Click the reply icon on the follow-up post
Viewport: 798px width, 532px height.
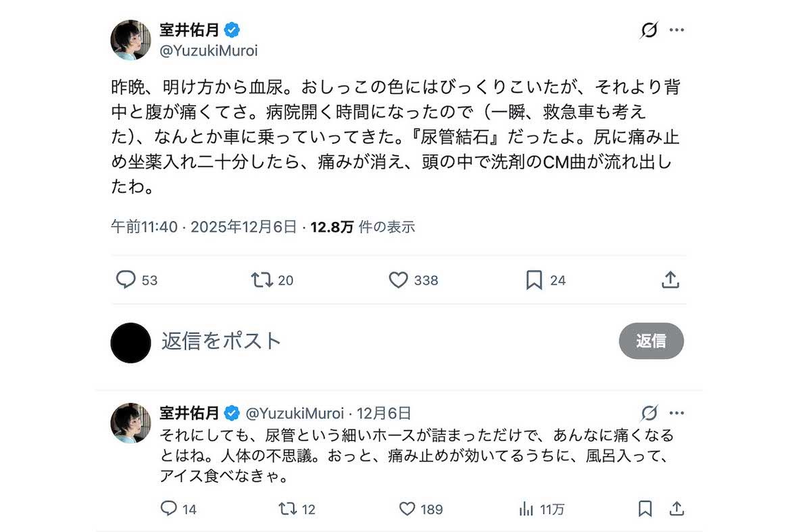(169, 508)
